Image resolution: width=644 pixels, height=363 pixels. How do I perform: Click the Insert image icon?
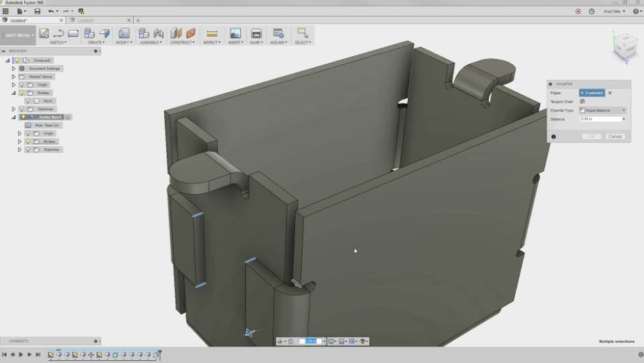click(235, 33)
